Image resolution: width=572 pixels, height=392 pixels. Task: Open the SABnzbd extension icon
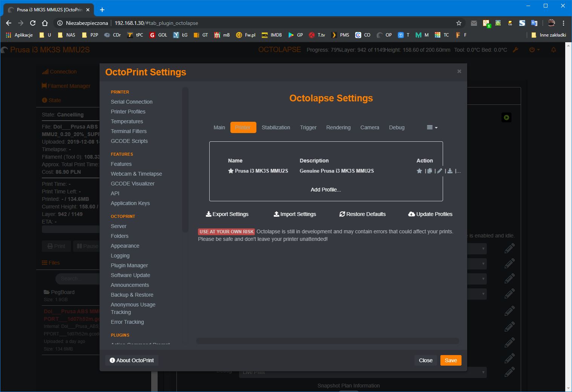coord(510,23)
